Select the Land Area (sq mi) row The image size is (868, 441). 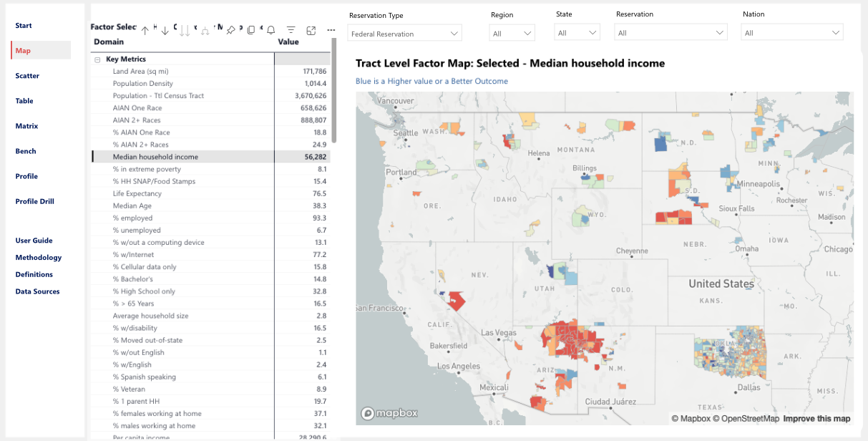pyautogui.click(x=210, y=72)
